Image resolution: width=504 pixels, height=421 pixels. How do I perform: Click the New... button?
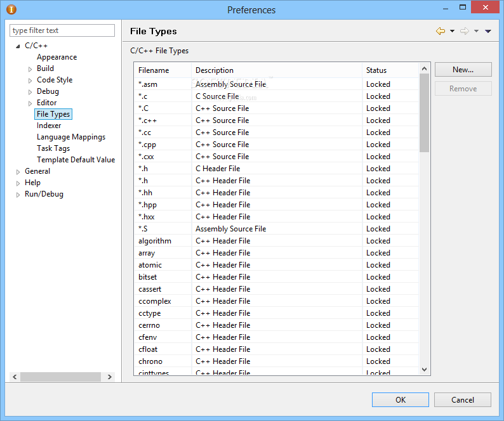coord(463,69)
